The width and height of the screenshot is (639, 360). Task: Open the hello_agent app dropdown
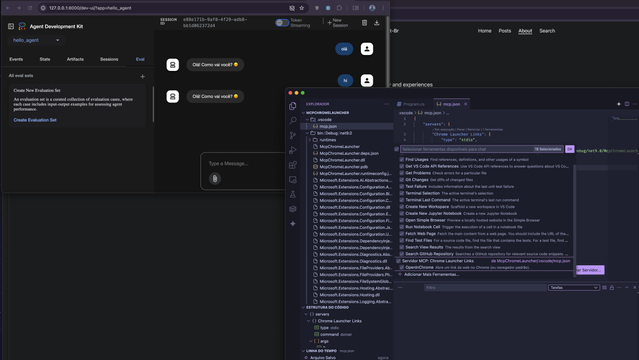36,40
